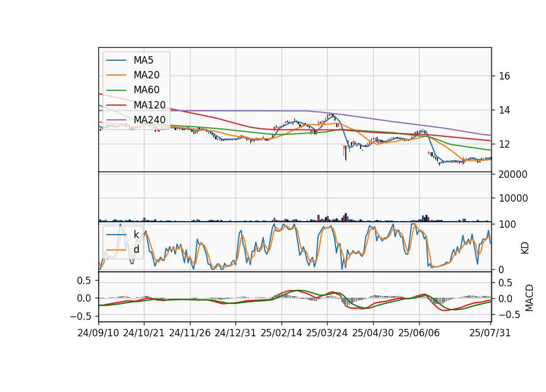
Task: Click the price axis value 16
Action: (504, 76)
